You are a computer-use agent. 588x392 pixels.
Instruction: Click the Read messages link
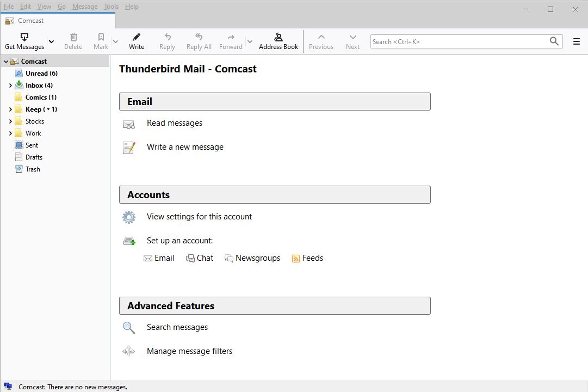pos(175,123)
